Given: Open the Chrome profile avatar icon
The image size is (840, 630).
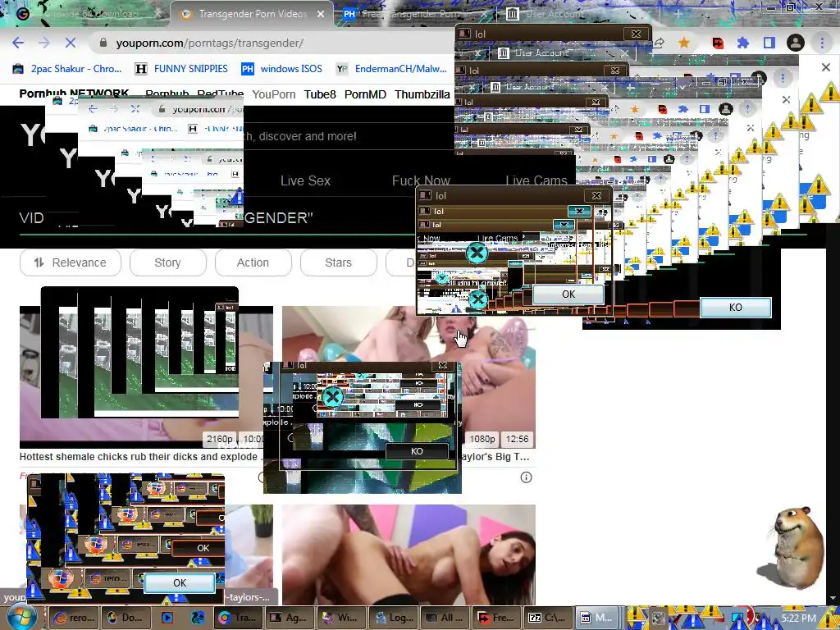Looking at the screenshot, I should click(x=796, y=43).
